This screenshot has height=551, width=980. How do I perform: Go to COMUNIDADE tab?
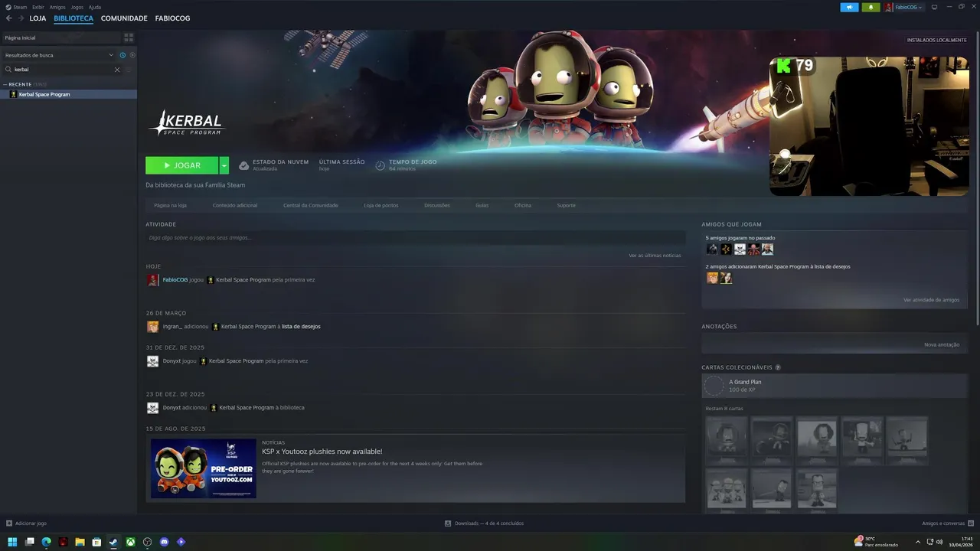point(124,18)
